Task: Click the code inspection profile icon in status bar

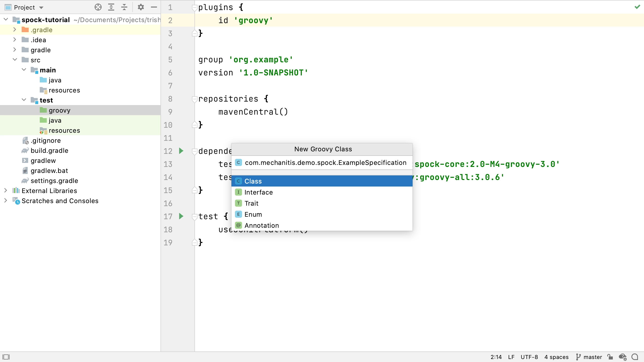Action: coord(623,357)
